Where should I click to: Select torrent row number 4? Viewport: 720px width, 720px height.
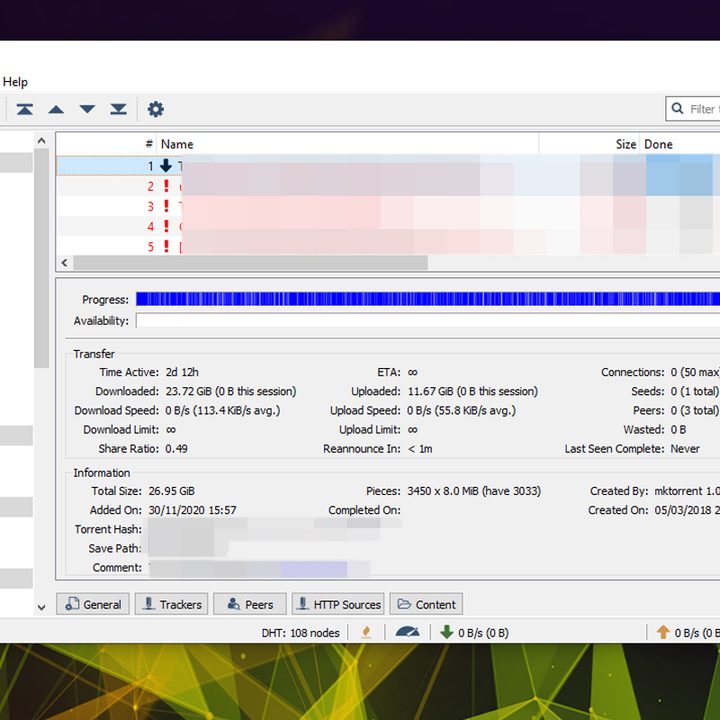pyautogui.click(x=388, y=226)
